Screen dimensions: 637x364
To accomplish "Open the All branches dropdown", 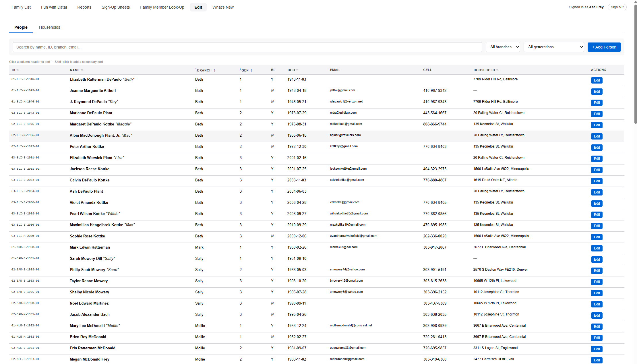I will click(503, 47).
